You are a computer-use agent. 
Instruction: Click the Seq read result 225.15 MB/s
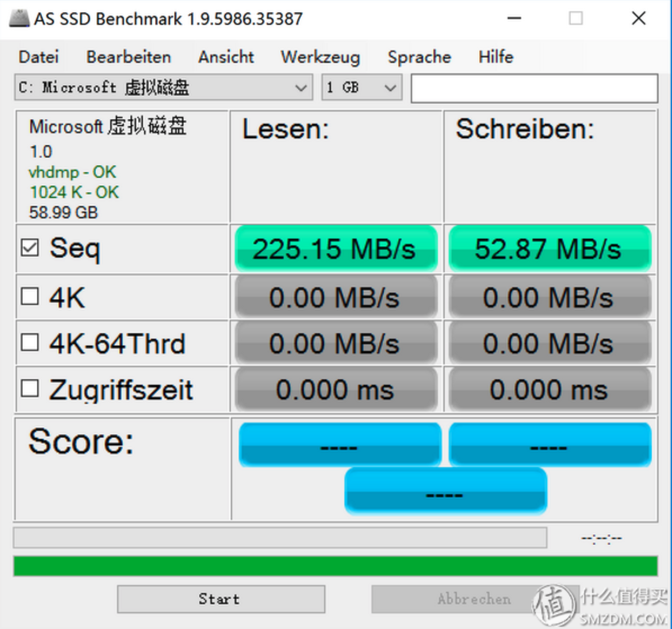tap(336, 249)
